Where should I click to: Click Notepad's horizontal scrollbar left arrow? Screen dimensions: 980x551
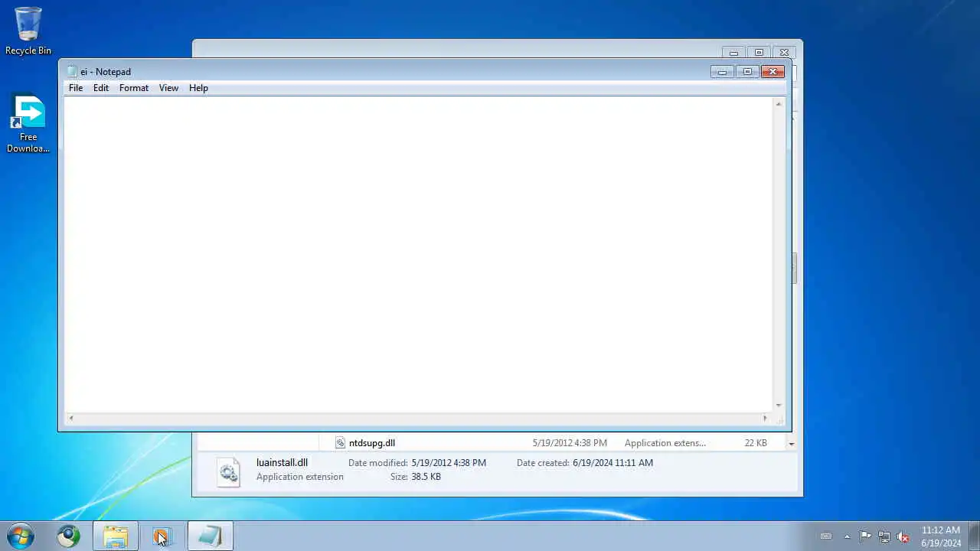coord(70,418)
